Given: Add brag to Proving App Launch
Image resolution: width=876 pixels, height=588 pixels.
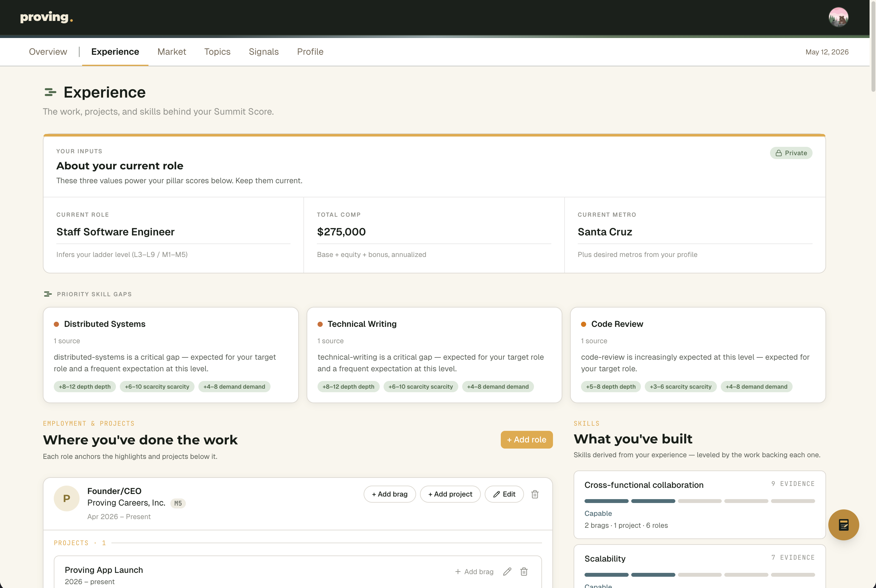Looking at the screenshot, I should (x=474, y=572).
